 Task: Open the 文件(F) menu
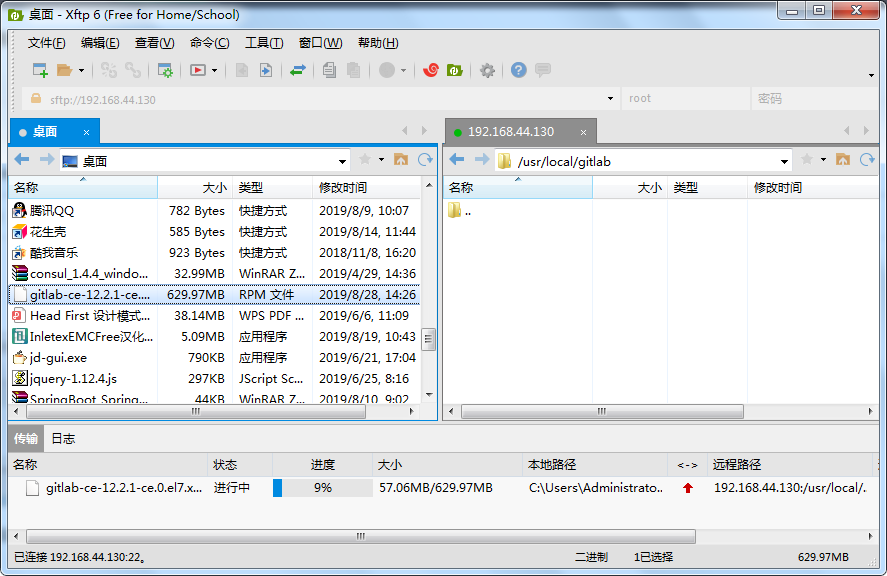point(46,43)
